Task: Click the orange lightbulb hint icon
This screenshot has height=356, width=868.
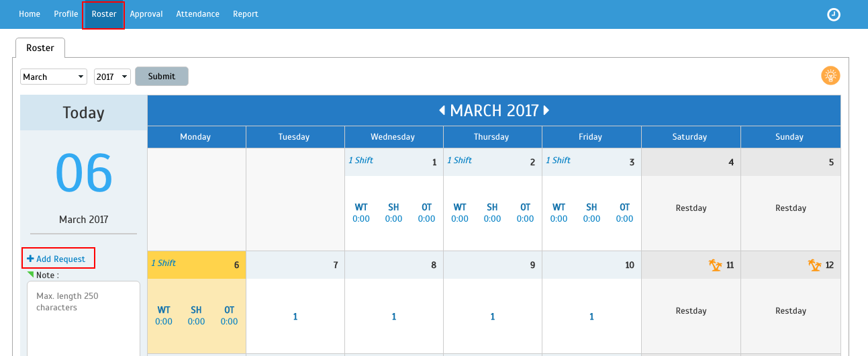Action: pyautogui.click(x=830, y=76)
